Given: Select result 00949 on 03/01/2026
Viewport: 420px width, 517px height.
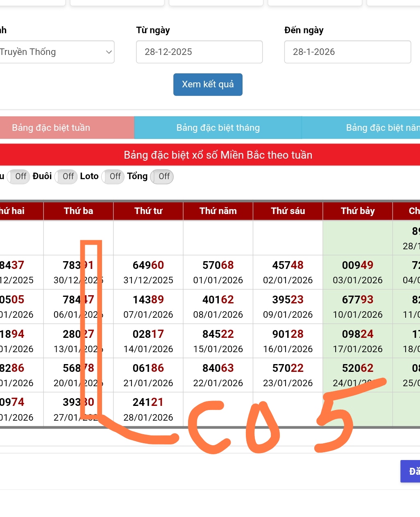Looking at the screenshot, I should point(358,265).
